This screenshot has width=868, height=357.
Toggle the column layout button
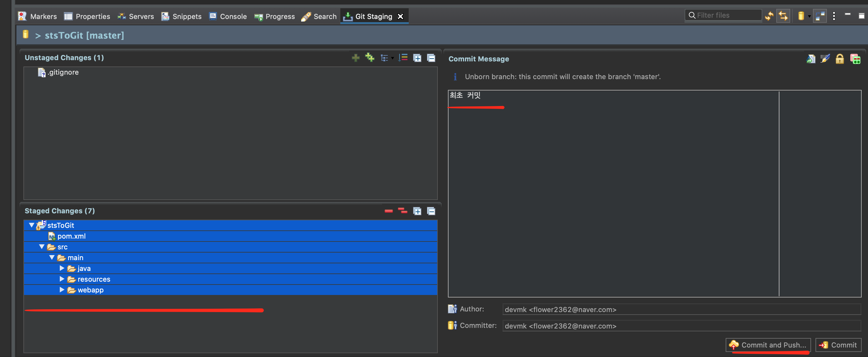point(820,16)
